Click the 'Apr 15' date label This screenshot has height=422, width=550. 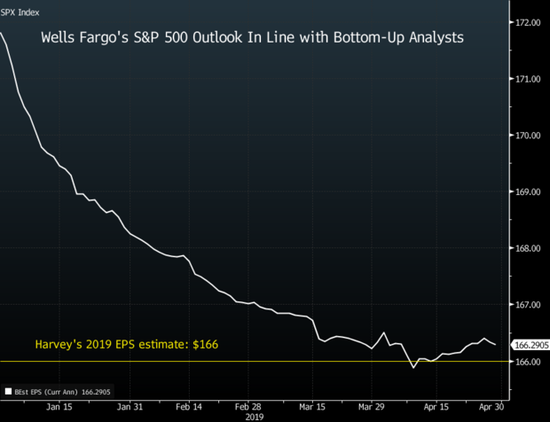tap(436, 407)
